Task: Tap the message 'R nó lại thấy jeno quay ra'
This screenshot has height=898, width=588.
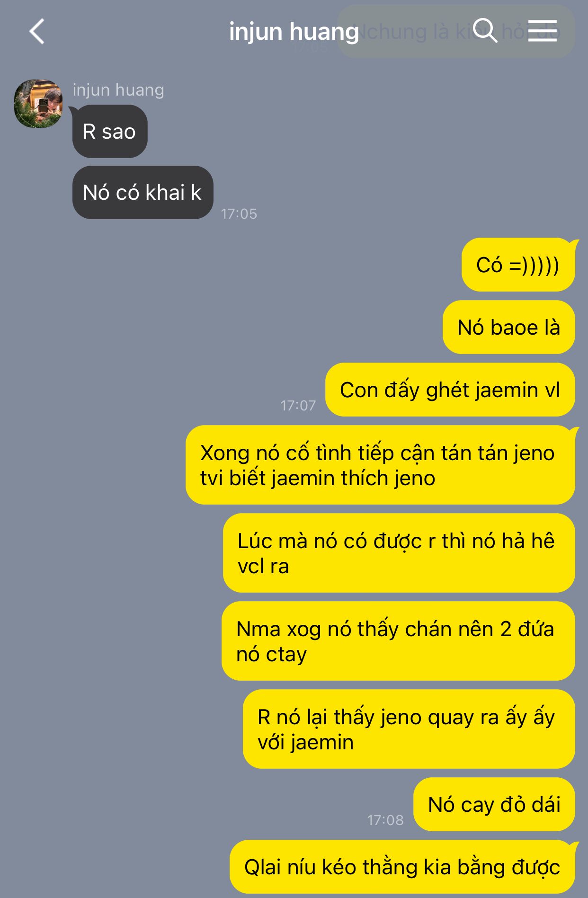Action: (409, 729)
